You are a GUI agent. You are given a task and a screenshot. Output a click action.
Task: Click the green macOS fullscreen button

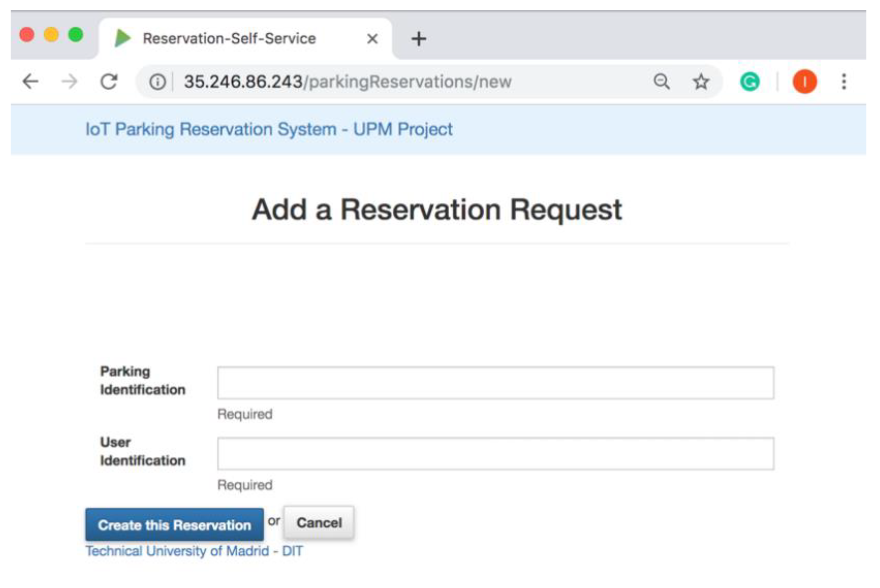click(76, 35)
